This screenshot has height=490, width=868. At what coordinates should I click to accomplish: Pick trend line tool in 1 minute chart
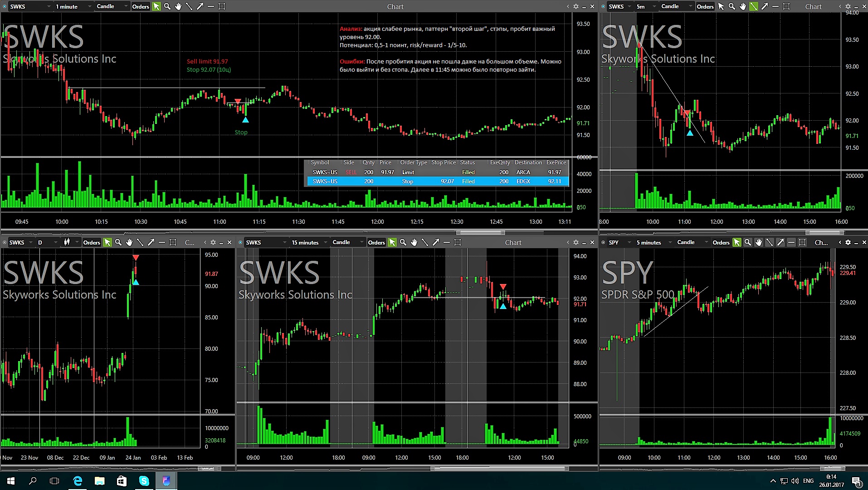pos(189,6)
